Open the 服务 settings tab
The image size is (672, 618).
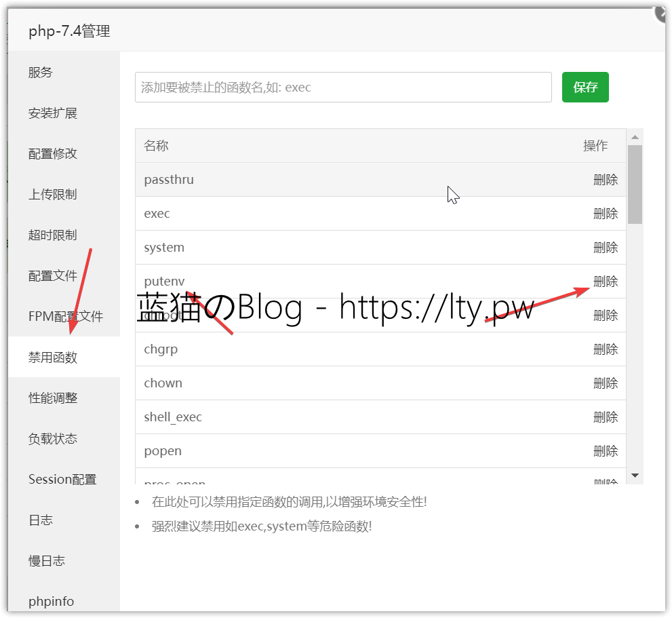41,73
